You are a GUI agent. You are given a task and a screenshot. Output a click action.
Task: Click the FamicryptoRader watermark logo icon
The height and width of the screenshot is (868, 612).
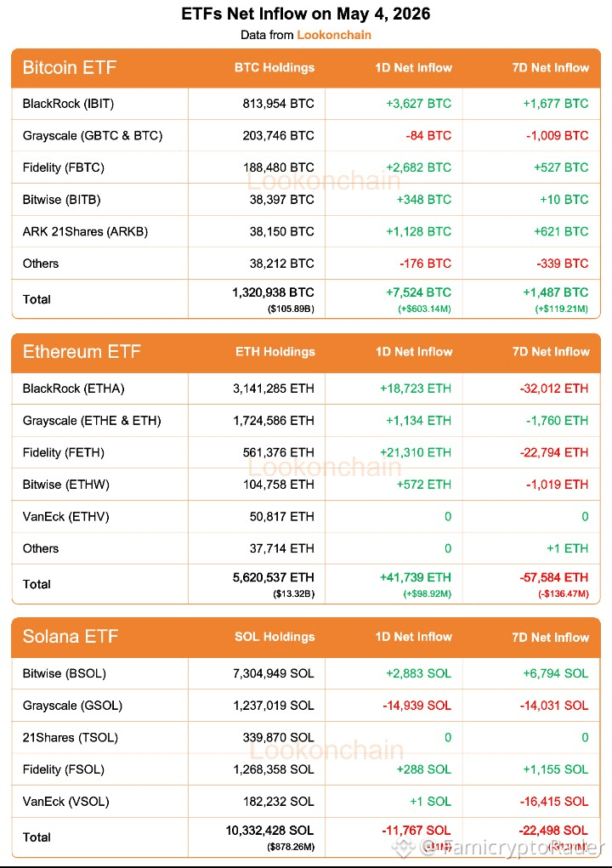pyautogui.click(x=404, y=847)
